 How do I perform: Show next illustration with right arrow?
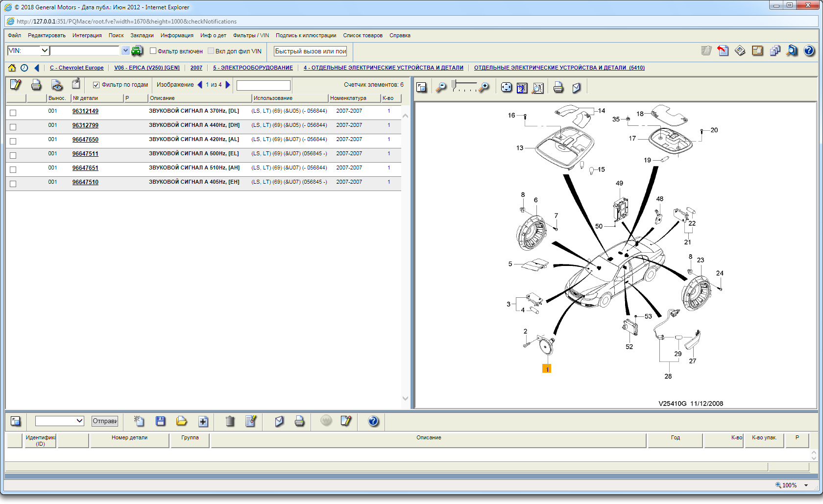click(228, 85)
